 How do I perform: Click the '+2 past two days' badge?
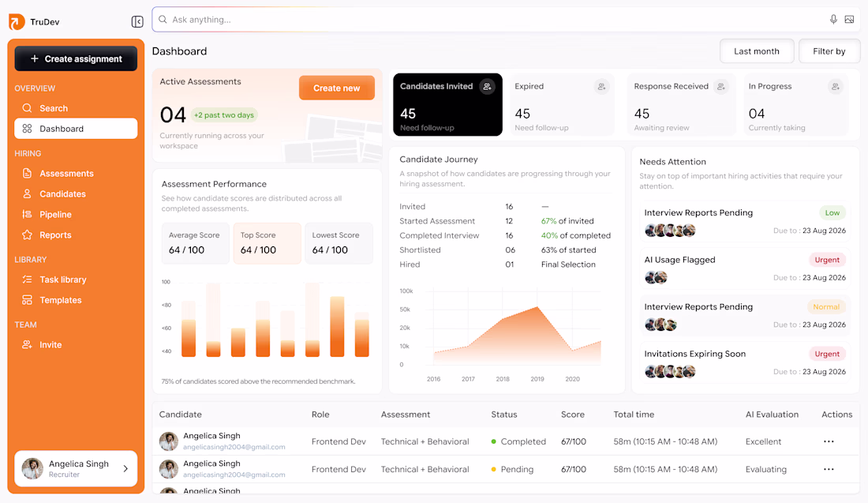point(224,115)
